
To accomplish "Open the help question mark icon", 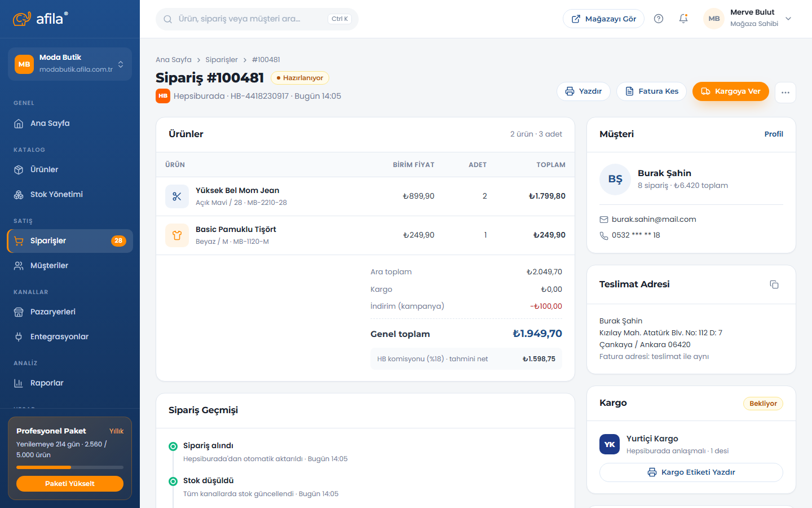I will (658, 19).
